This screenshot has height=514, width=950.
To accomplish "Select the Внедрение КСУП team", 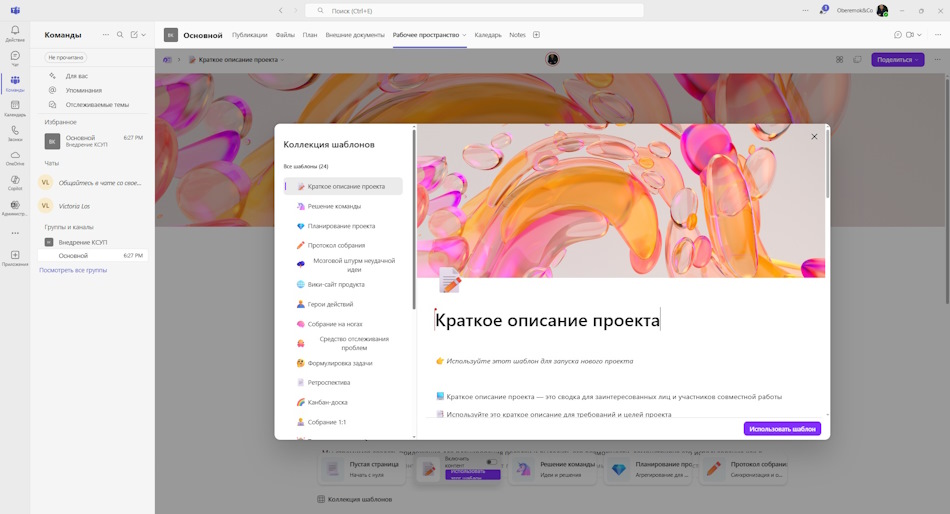I will point(83,242).
